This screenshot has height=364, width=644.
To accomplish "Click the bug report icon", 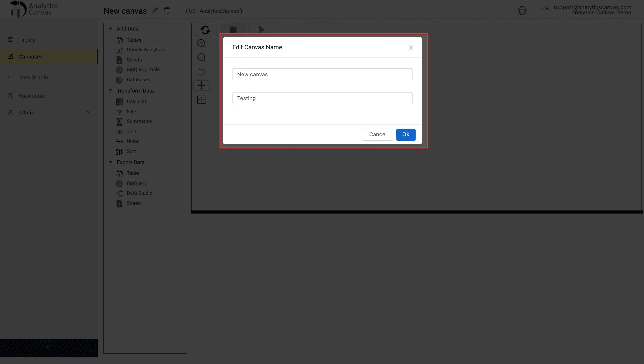I will pyautogui.click(x=522, y=10).
